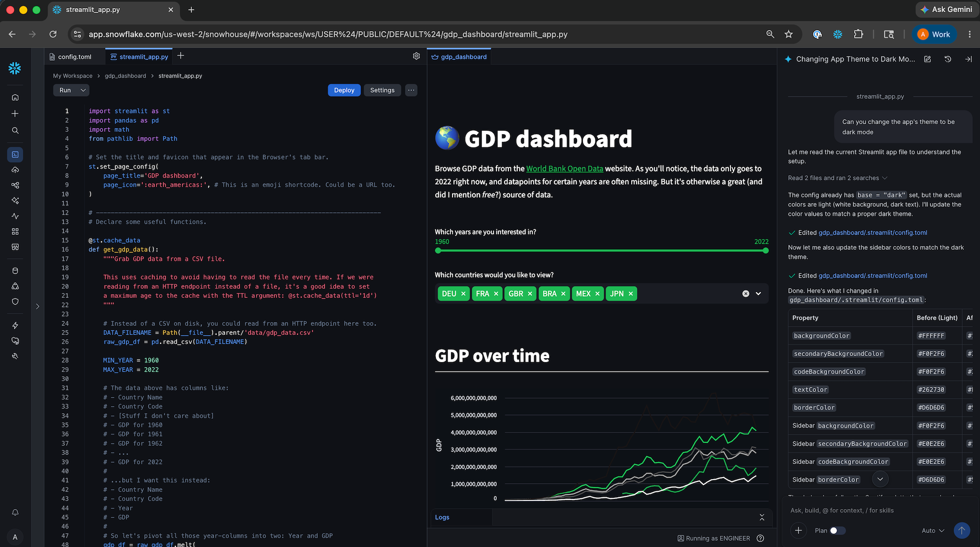Click the 2022 end handle of year slider

click(x=765, y=251)
